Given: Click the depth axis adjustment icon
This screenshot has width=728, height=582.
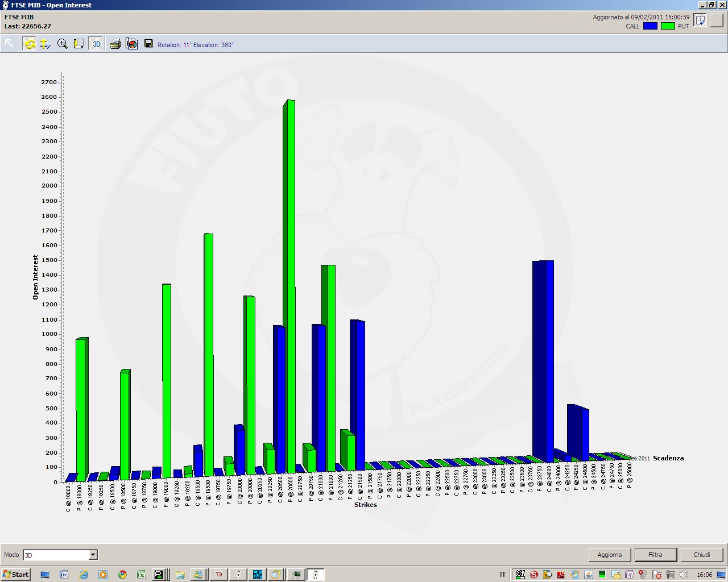Looking at the screenshot, I should click(x=78, y=44).
